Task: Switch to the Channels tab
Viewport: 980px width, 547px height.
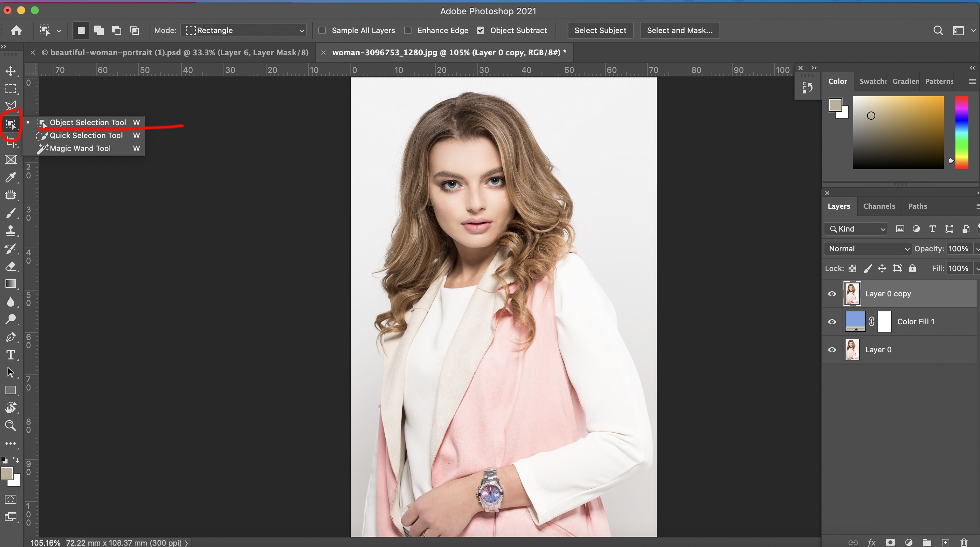Action: [879, 206]
